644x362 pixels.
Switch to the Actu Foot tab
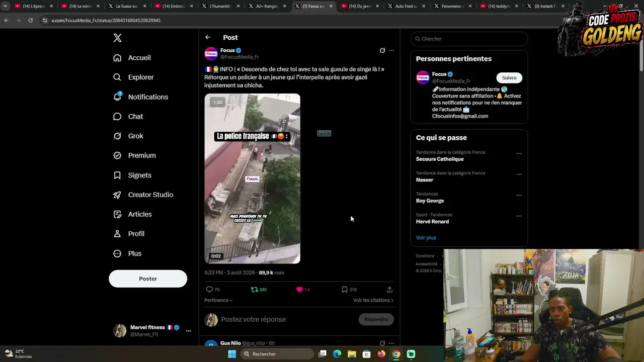[407, 6]
